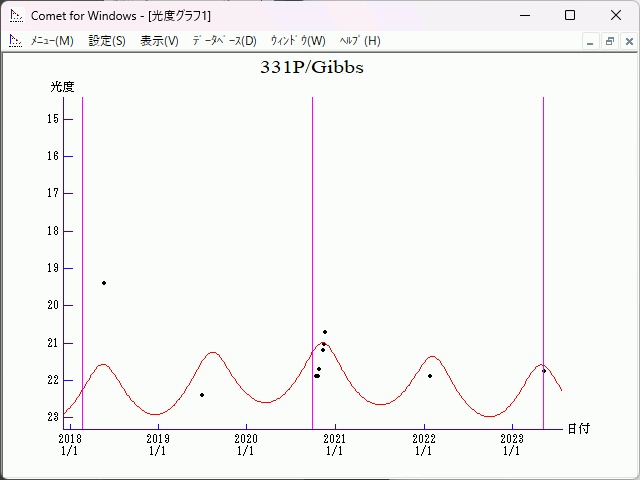The width and height of the screenshot is (640, 480).
Task: Click the magenta vertical line in late 2020
Action: click(x=312, y=250)
